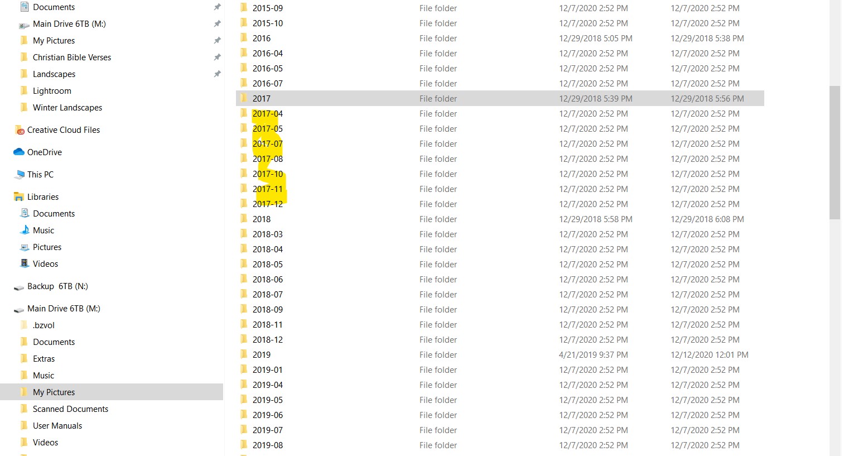Click the Documents library icon under Libraries
This screenshot has width=868, height=456.
tap(25, 213)
